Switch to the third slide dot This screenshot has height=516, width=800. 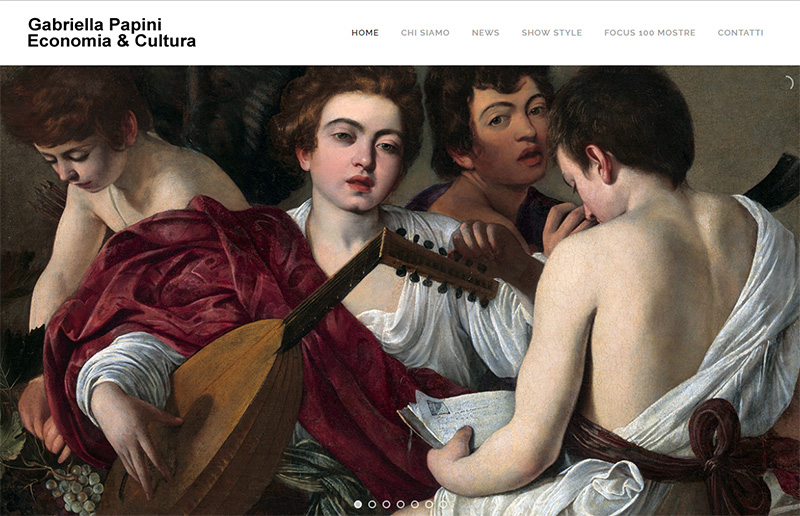pos(387,504)
